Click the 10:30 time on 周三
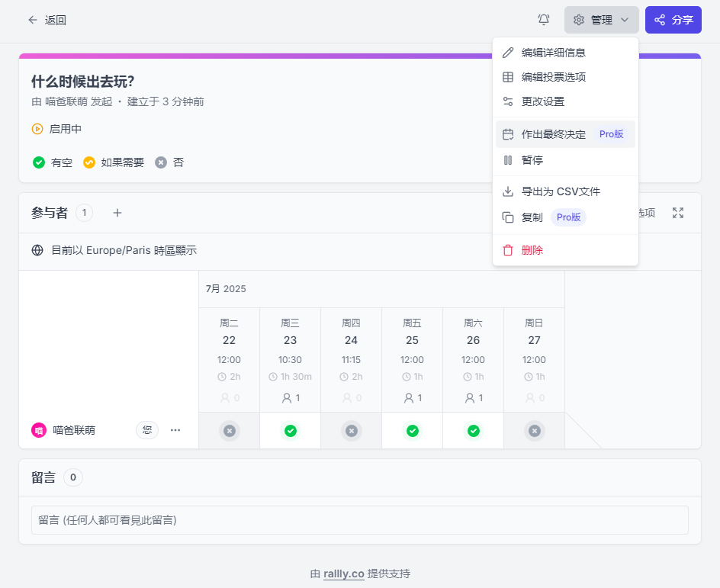 [x=290, y=360]
